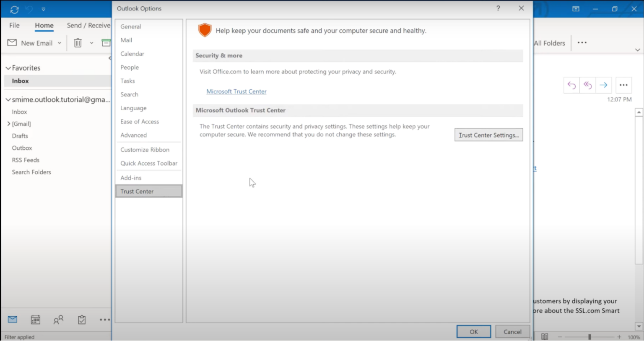This screenshot has height=341, width=644.
Task: Open the Mail view in navigation bar
Action: pos(12,319)
